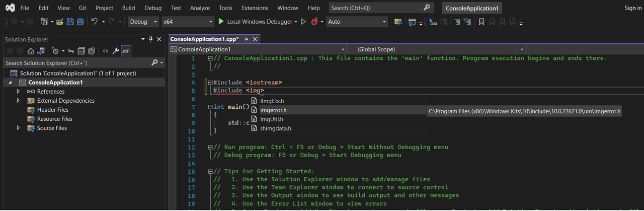Viewport: 644px width, 211px height.
Task: Collapse the main function fold marker
Action: point(211,107)
